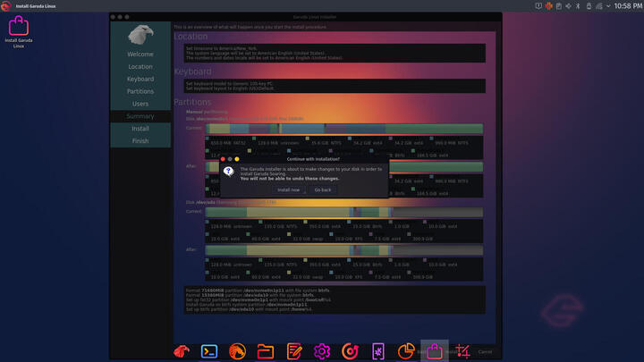Screen dimensions: 644x362
Task: Choose Go back in the confirmation dialog
Action: pos(322,190)
